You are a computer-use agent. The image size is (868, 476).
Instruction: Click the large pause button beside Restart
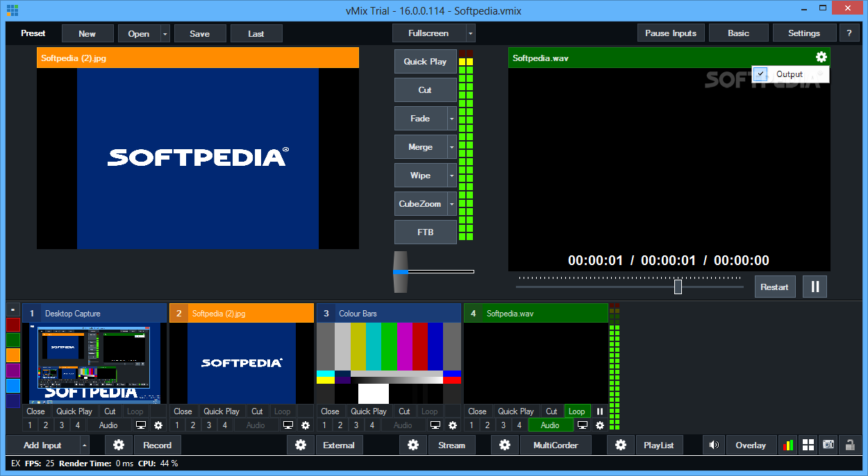click(x=815, y=287)
